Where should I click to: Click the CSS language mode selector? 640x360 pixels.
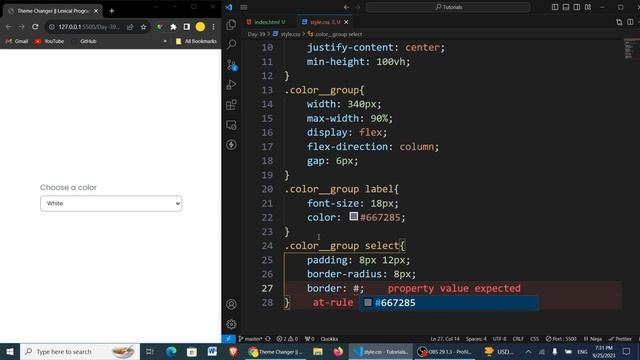tap(534, 339)
